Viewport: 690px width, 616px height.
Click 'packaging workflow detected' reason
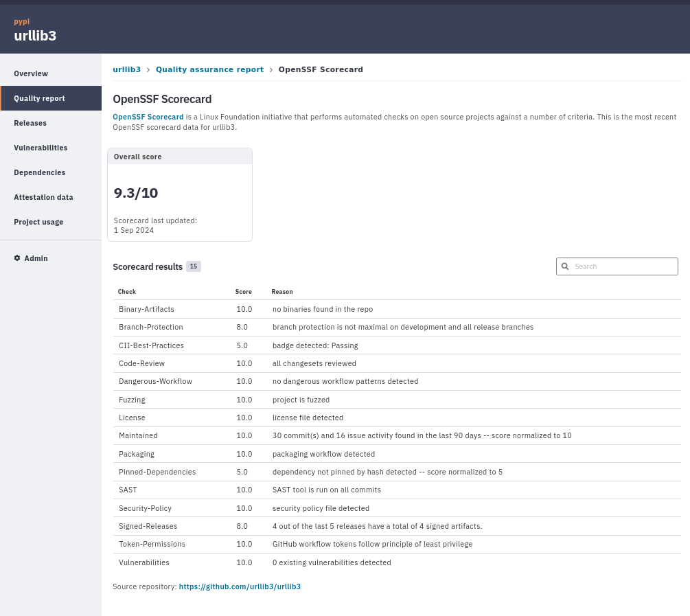(323, 454)
